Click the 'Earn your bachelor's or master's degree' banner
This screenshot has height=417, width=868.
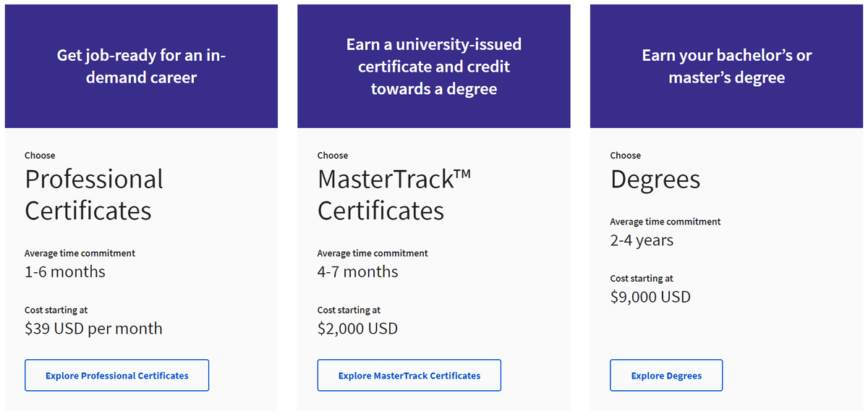726,67
